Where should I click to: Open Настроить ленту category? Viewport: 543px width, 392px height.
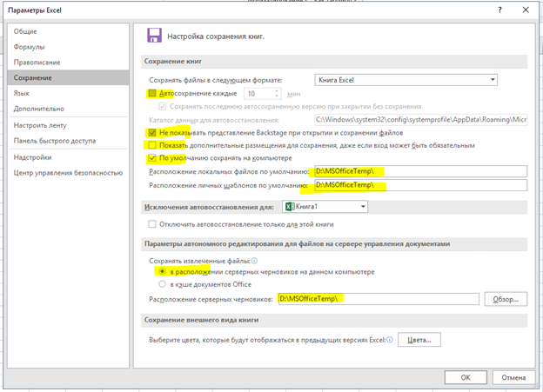(x=68, y=125)
